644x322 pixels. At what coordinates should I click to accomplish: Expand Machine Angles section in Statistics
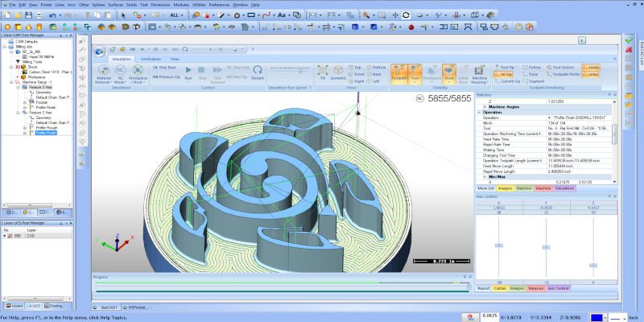point(485,107)
